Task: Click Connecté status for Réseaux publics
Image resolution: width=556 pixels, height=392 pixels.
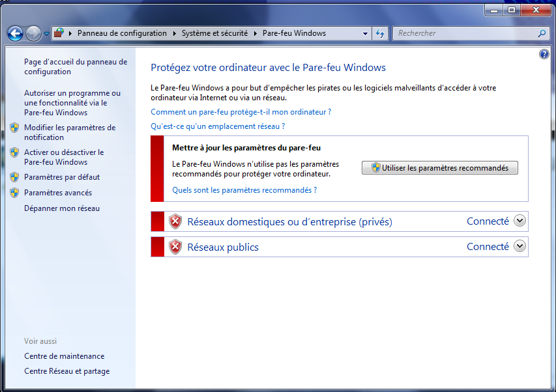Action: tap(488, 246)
